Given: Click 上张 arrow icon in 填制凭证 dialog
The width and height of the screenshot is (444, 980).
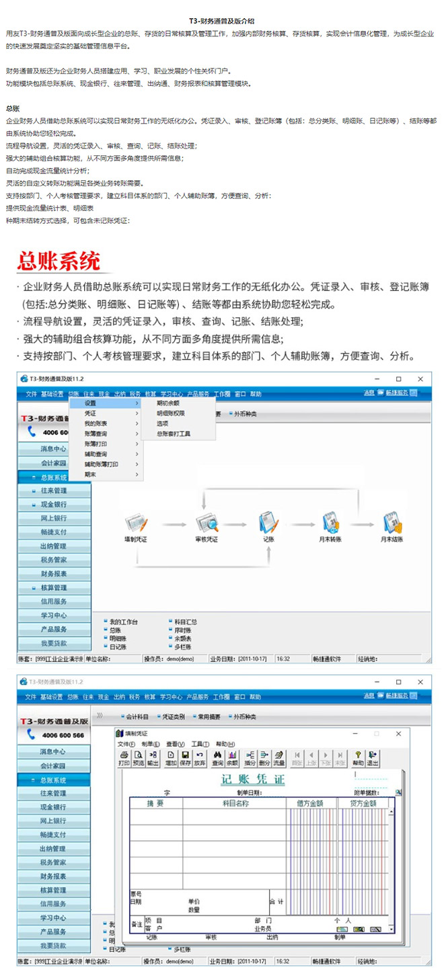Looking at the screenshot, I should pos(311,758).
